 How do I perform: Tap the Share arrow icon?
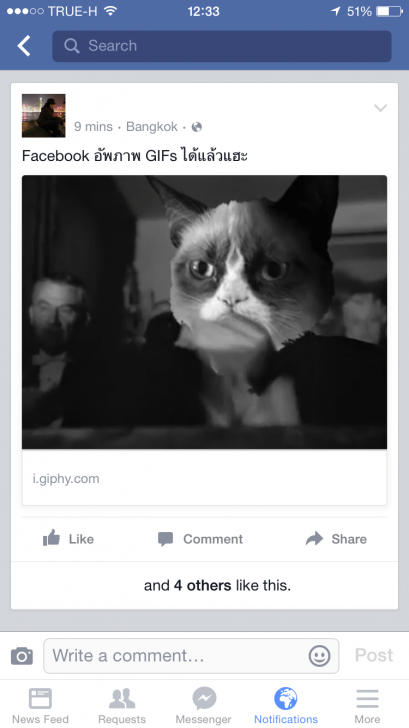pyautogui.click(x=314, y=539)
